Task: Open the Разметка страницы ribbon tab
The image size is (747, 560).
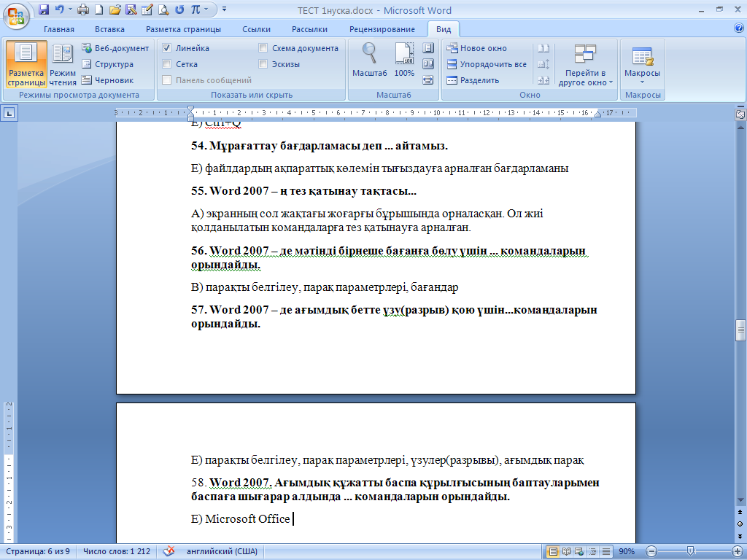Action: [x=183, y=29]
